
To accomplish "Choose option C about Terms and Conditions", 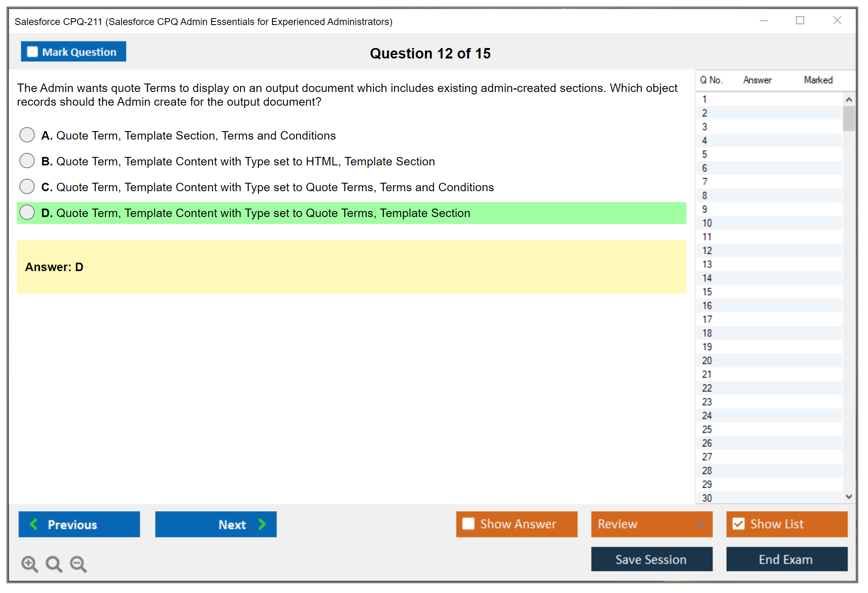I will pos(27,186).
